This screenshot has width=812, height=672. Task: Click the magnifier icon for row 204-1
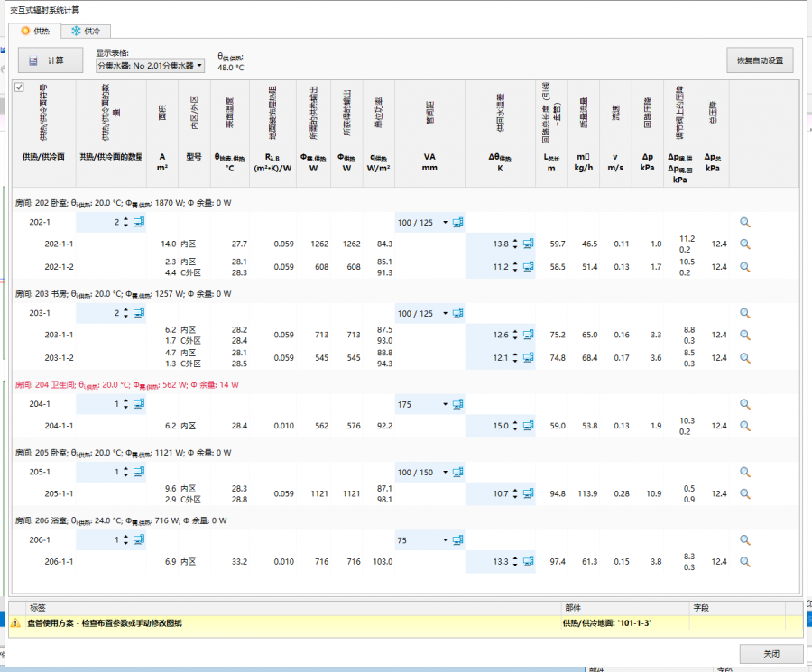click(x=745, y=405)
